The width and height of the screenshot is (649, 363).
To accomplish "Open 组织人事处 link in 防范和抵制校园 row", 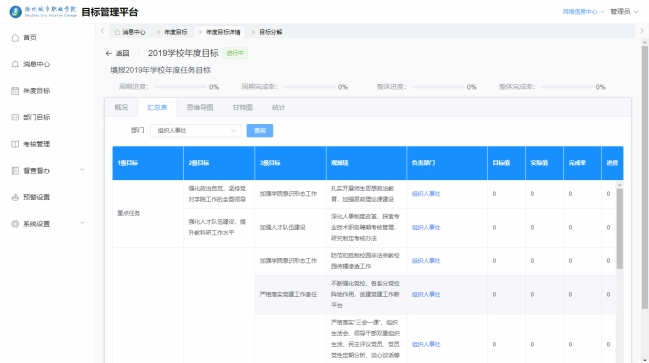I will coord(426,261).
